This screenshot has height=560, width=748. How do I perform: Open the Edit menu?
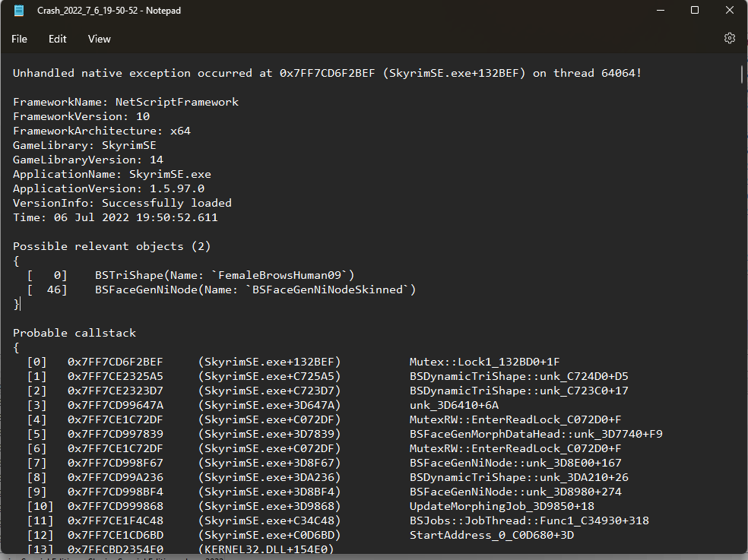(x=57, y=39)
